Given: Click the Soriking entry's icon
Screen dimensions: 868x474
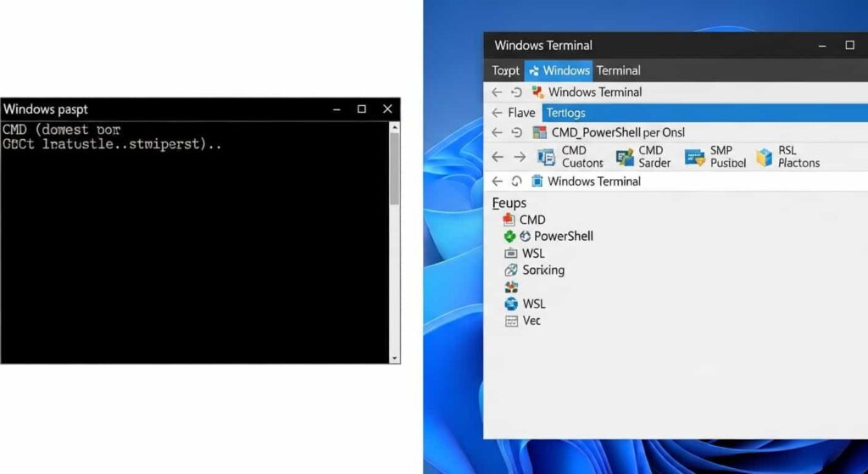Looking at the screenshot, I should (x=511, y=270).
